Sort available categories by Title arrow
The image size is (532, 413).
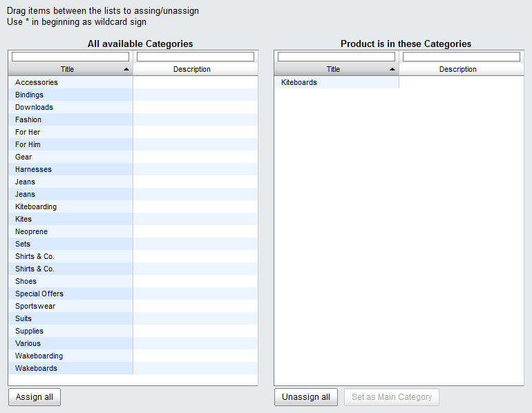click(126, 69)
